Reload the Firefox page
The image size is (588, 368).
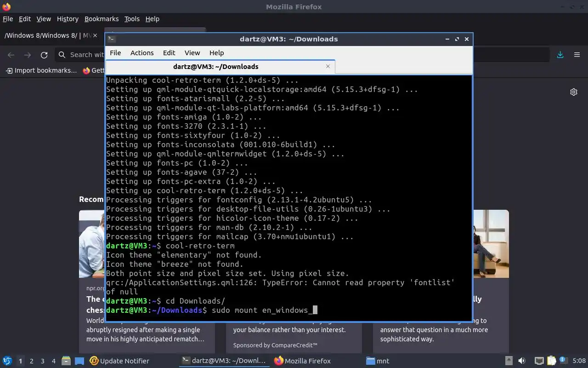[44, 55]
